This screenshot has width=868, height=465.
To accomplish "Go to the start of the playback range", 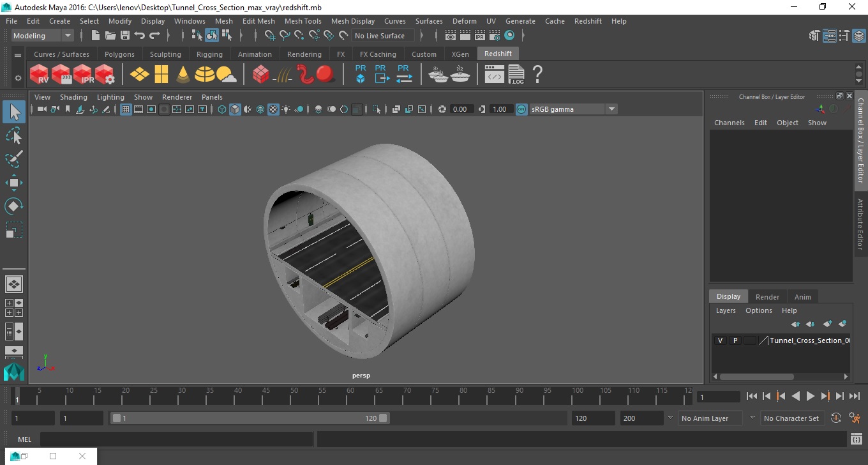I will (x=752, y=397).
